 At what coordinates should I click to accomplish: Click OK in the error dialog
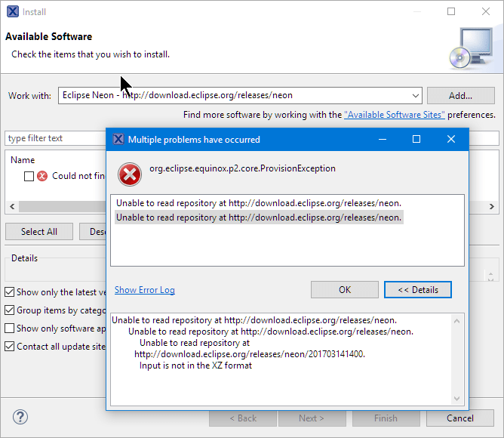345,290
